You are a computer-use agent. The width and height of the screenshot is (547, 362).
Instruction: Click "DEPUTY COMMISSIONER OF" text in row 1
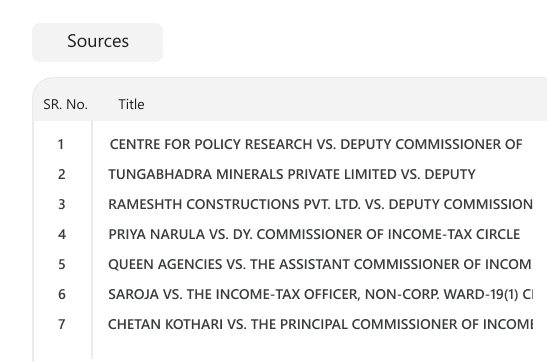pos(431,144)
